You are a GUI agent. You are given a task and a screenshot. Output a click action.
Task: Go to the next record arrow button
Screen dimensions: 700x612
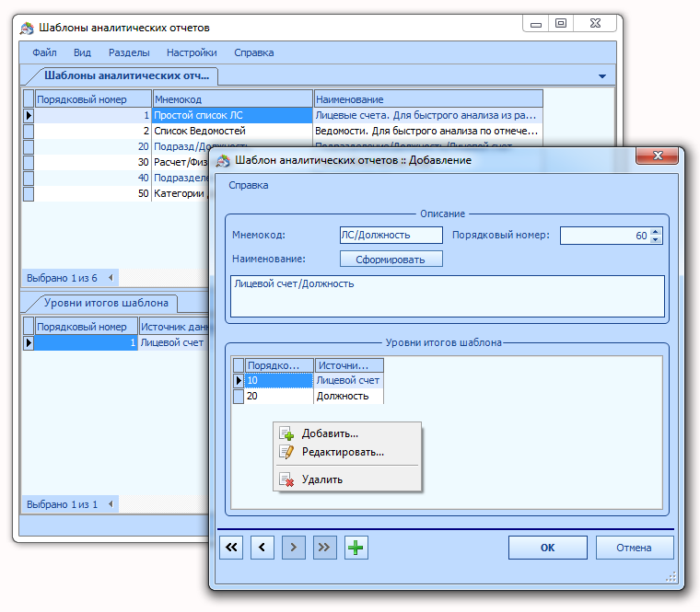tap(293, 548)
